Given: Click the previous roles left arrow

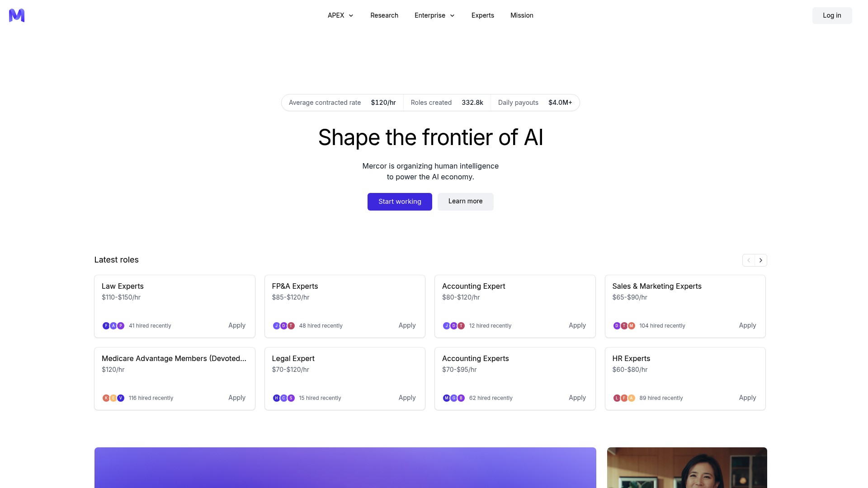Looking at the screenshot, I should (749, 260).
